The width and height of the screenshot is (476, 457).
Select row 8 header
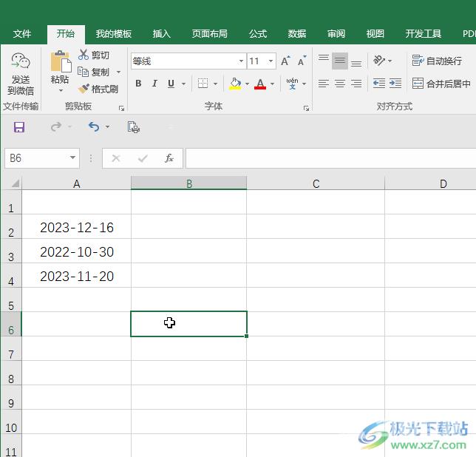point(11,373)
